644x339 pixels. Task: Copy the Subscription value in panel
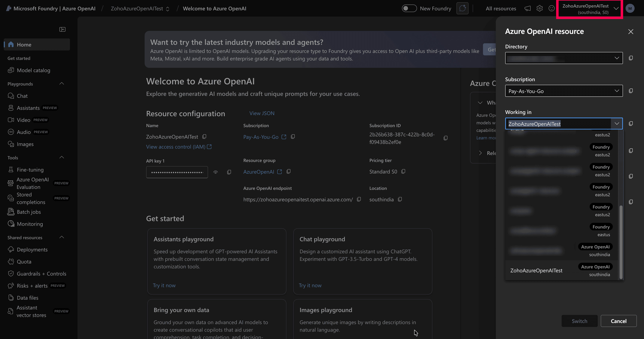tap(631, 91)
